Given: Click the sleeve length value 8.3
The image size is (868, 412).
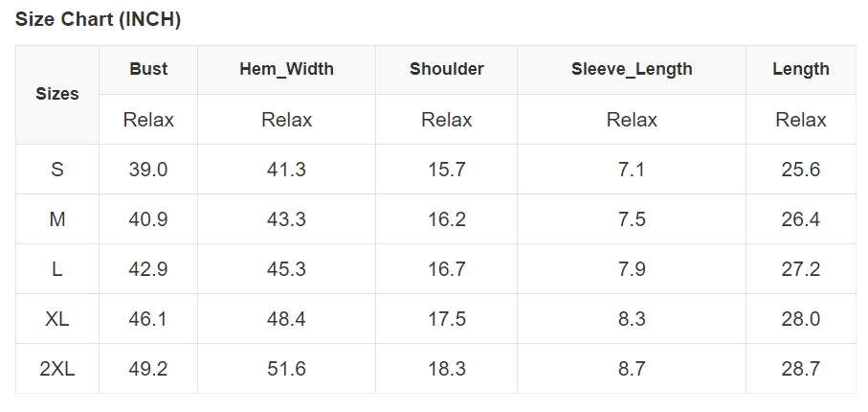Looking at the screenshot, I should (632, 319).
